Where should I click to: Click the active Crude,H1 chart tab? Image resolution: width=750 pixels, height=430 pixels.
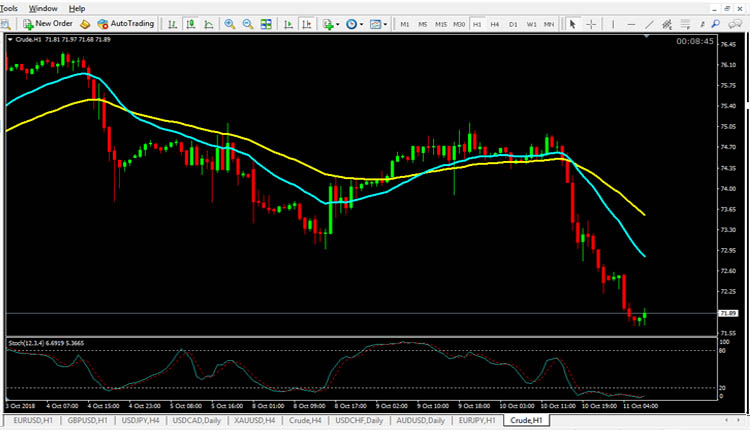pyautogui.click(x=526, y=420)
